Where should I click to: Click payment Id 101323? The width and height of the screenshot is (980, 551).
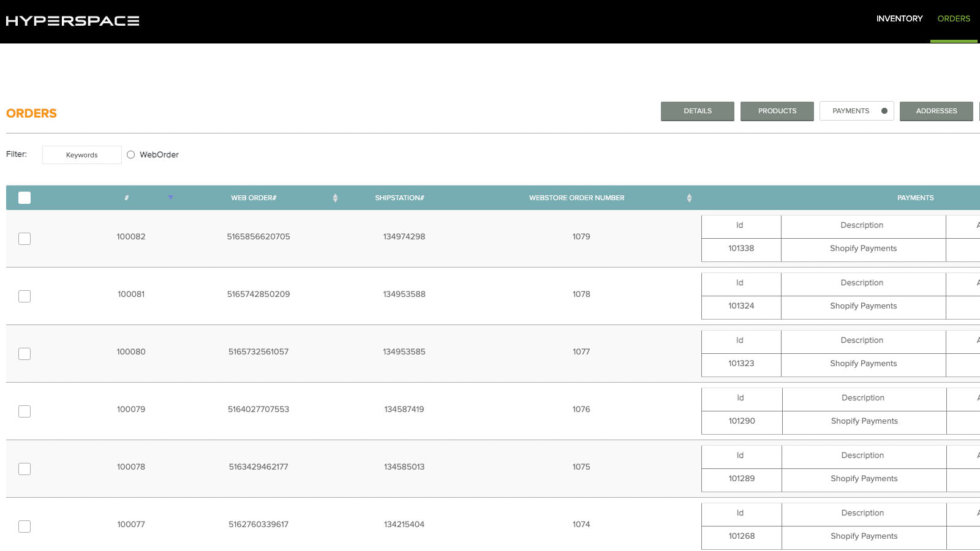(741, 363)
